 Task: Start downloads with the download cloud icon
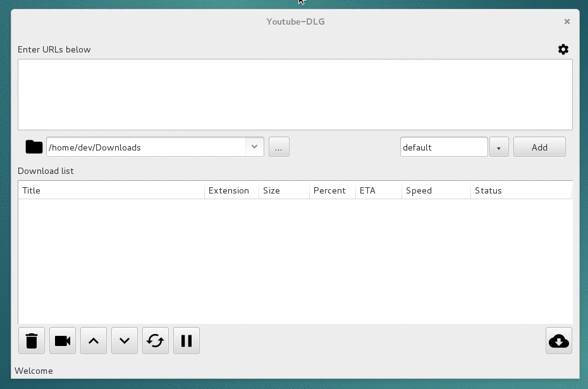[558, 340]
